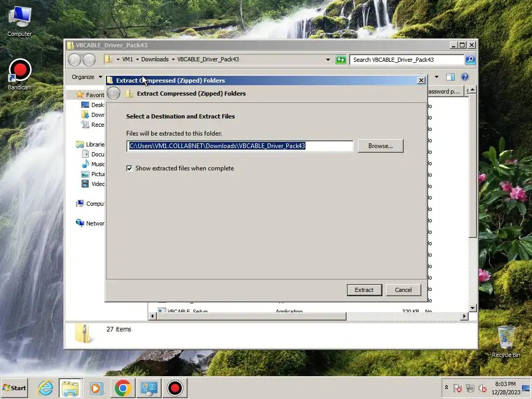Click Downloads in the address breadcrumb

click(x=155, y=59)
